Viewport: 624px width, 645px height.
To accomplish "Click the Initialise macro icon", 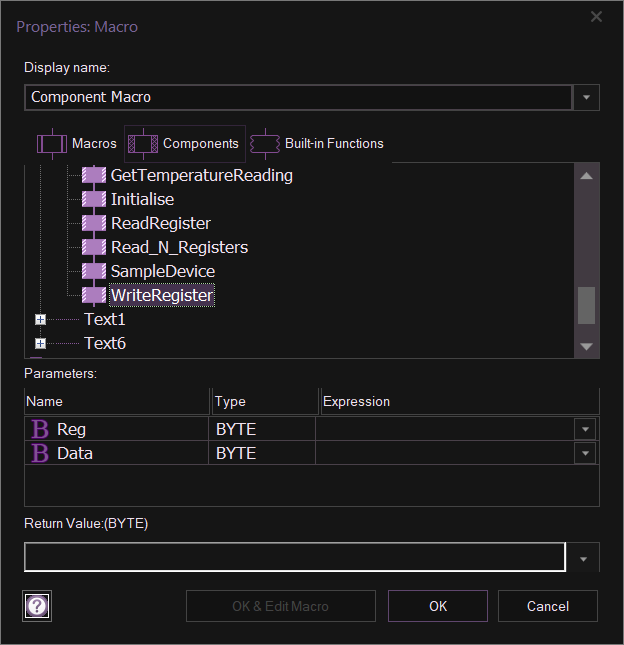I will [x=94, y=199].
